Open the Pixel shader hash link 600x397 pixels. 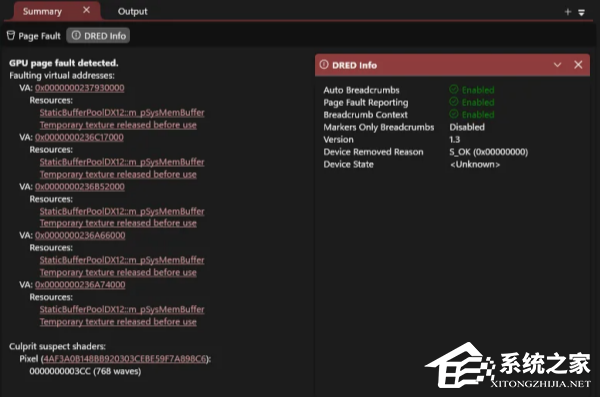(125, 359)
